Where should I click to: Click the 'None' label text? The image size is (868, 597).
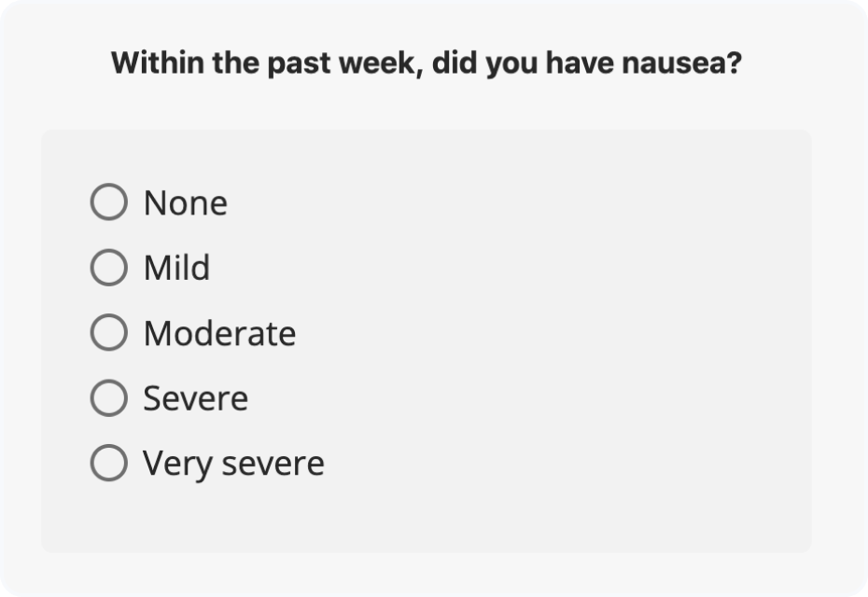click(x=186, y=203)
